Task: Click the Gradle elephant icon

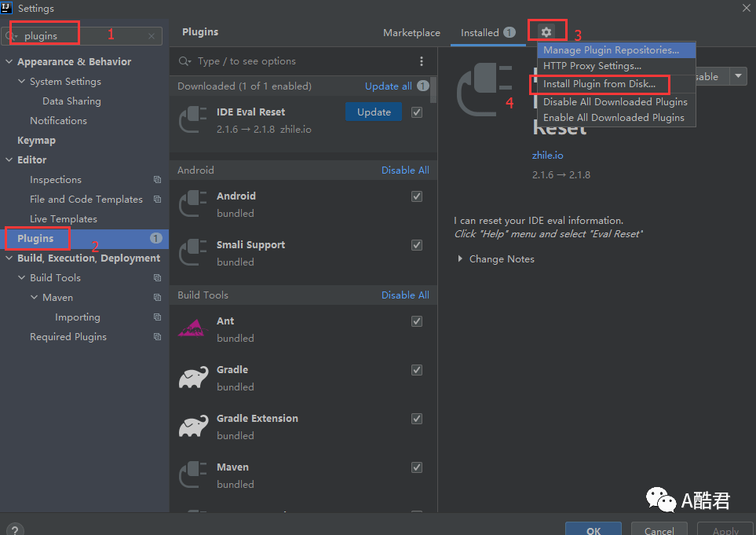Action: 193,377
